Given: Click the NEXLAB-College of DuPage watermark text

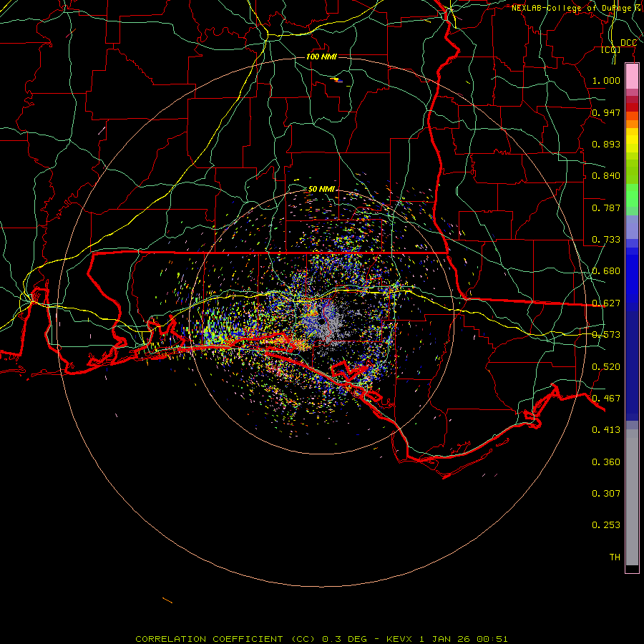Looking at the screenshot, I should 577,8.
